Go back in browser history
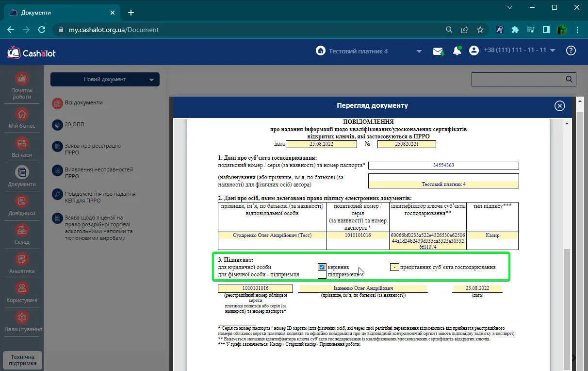The width and height of the screenshot is (588, 371). pyautogui.click(x=11, y=30)
